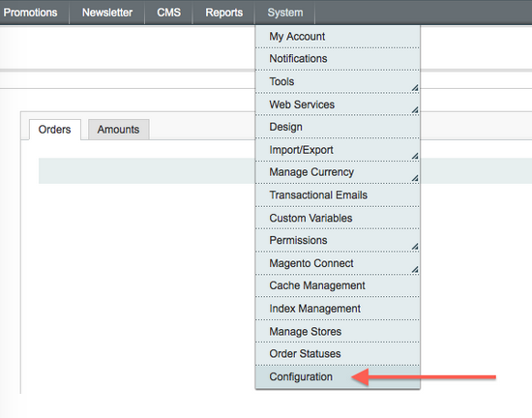
Task: Choose Design from System menu
Action: (338, 127)
